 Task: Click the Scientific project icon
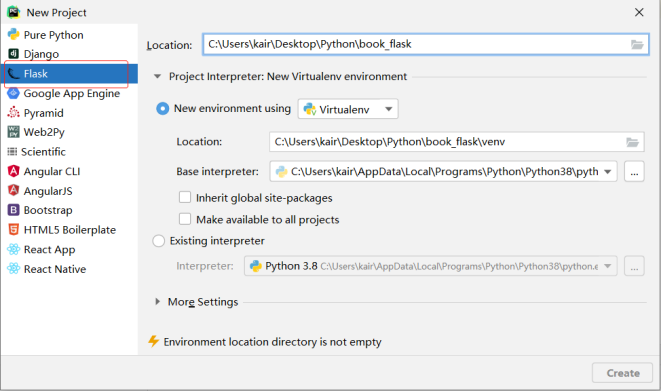coord(12,152)
